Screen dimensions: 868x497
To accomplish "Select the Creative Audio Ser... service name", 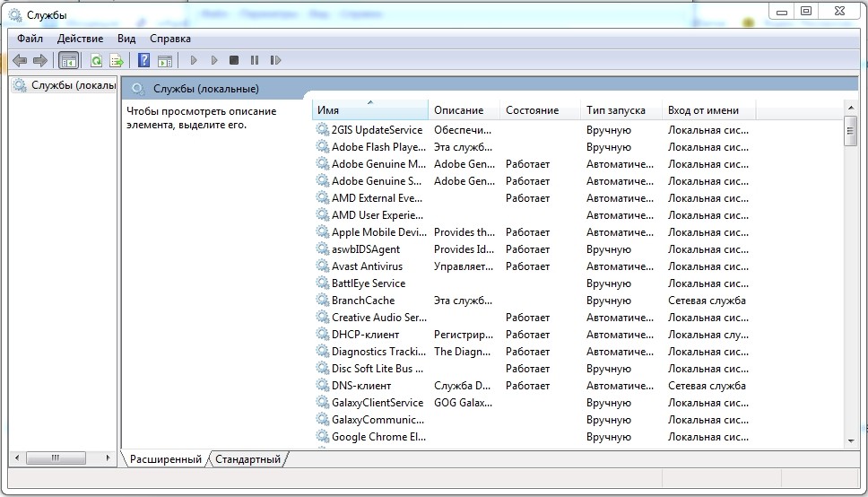I will pyautogui.click(x=379, y=317).
